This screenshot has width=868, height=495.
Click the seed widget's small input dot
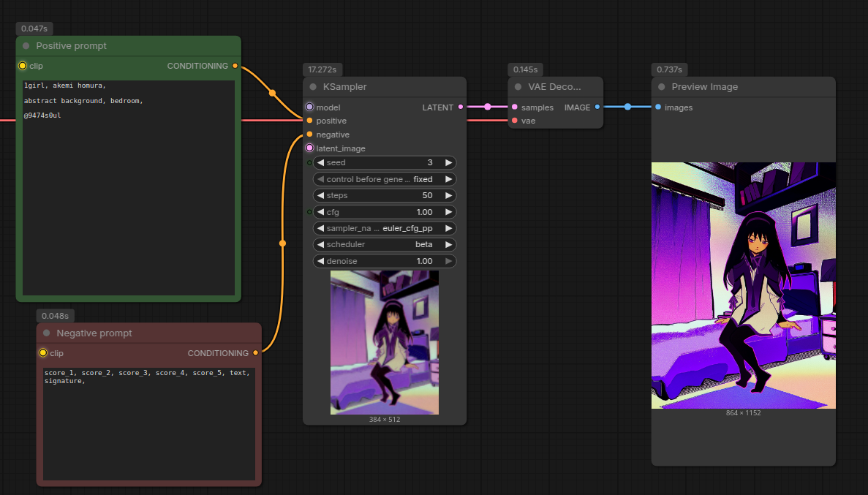(x=309, y=163)
